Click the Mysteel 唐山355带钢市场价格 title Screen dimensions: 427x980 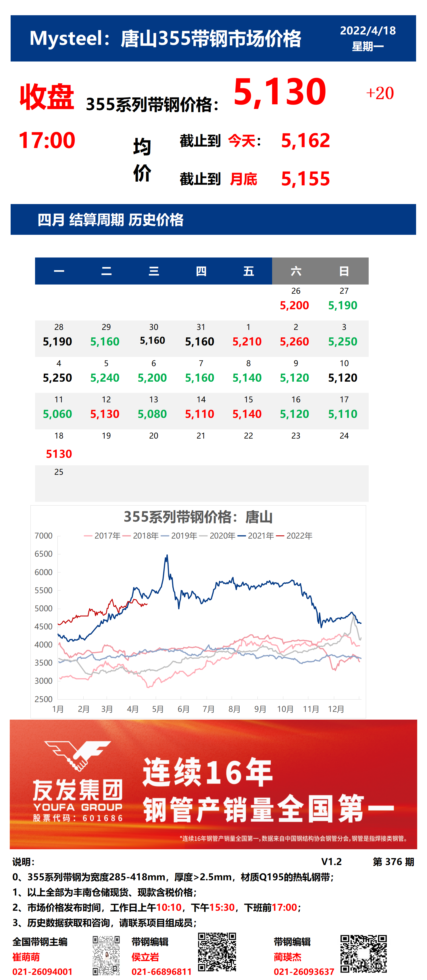point(166,39)
